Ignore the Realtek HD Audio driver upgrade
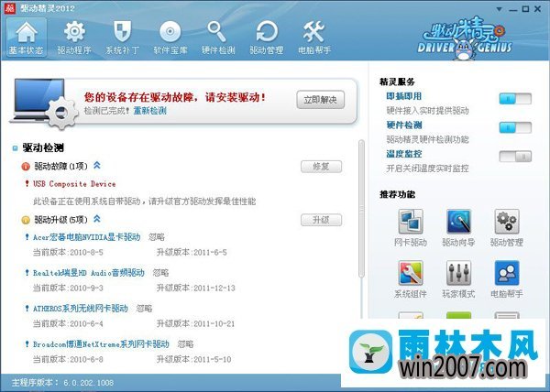Image resolution: width=550 pixels, height=392 pixels. click(160, 273)
